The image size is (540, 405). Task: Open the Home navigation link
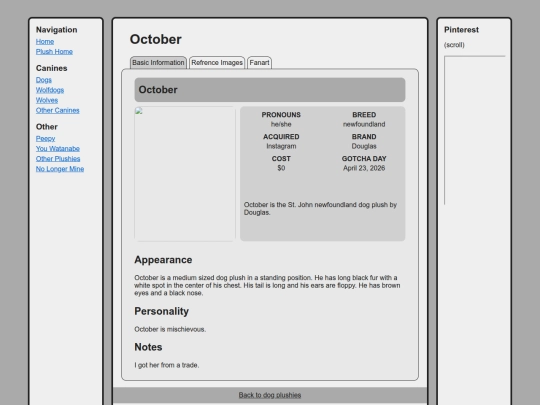(45, 42)
